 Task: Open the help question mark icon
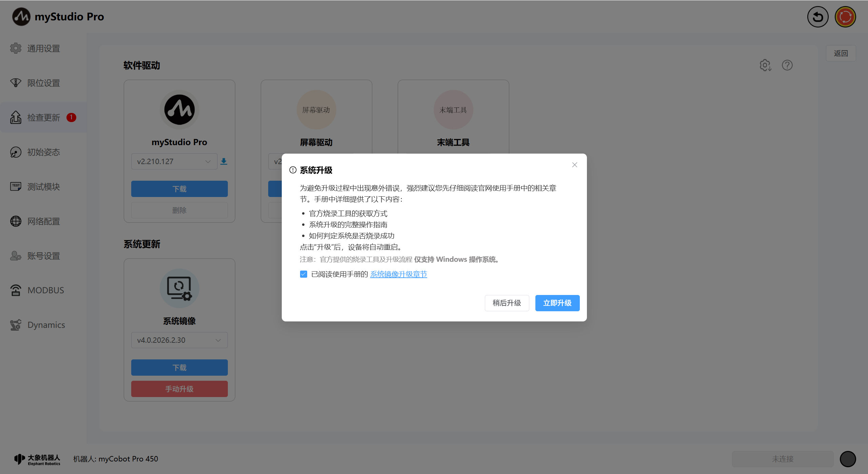(x=787, y=65)
